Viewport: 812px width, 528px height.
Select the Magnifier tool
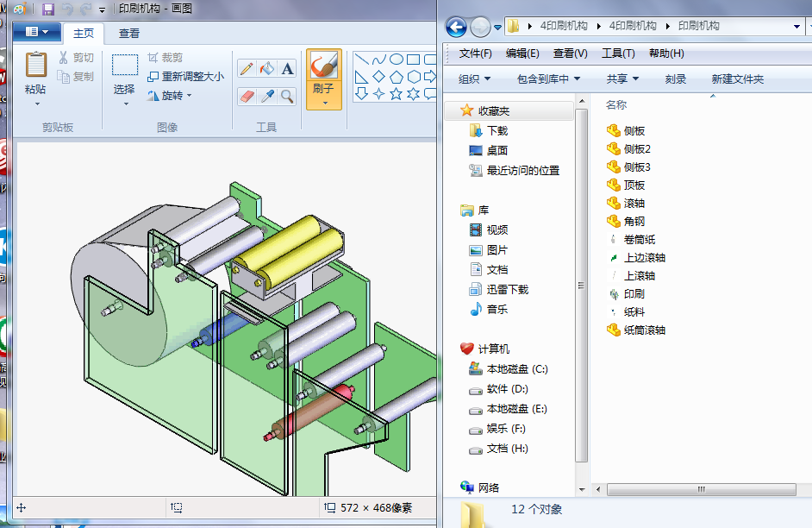[x=287, y=97]
